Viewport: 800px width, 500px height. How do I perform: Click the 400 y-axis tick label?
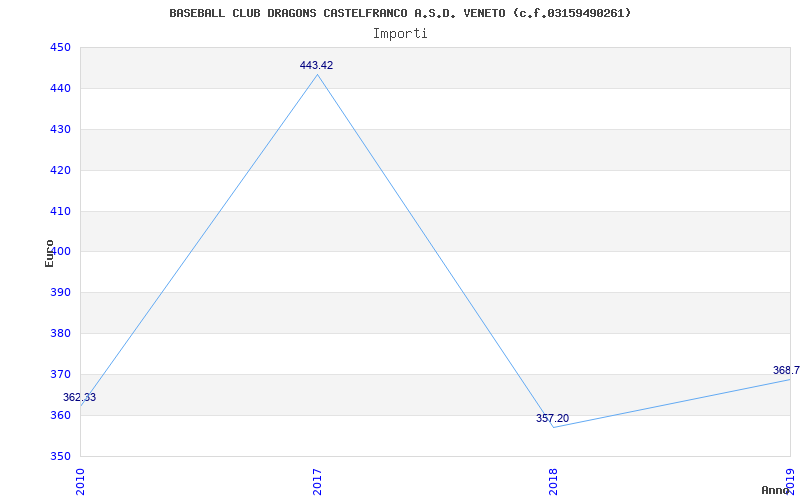coord(60,252)
